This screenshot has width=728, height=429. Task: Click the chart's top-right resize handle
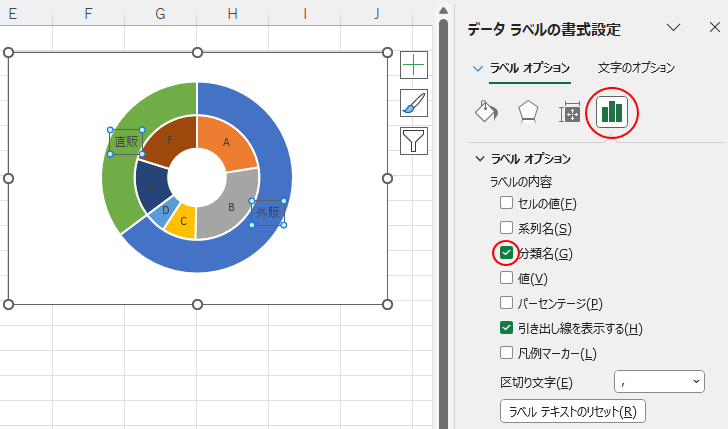click(387, 52)
